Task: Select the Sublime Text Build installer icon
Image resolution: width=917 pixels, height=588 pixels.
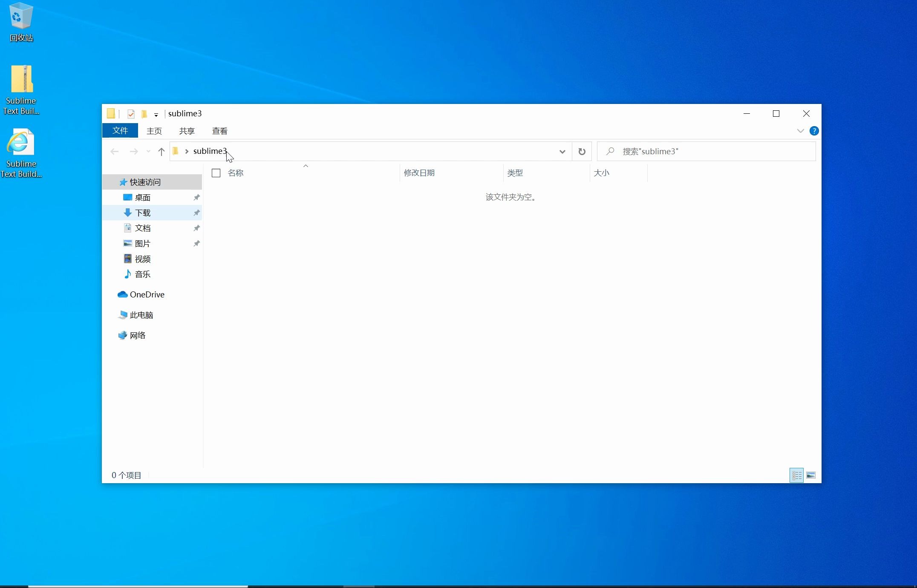Action: 21,153
